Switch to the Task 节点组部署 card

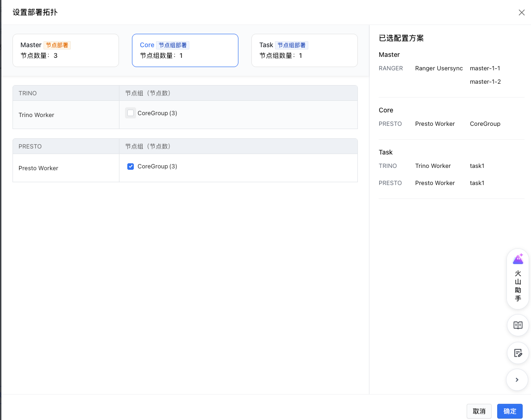click(x=305, y=50)
